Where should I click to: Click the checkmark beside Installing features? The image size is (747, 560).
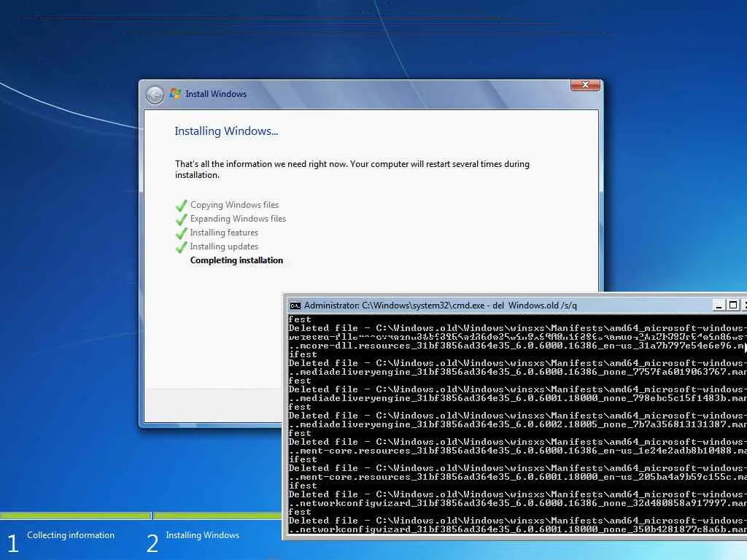[x=181, y=233]
